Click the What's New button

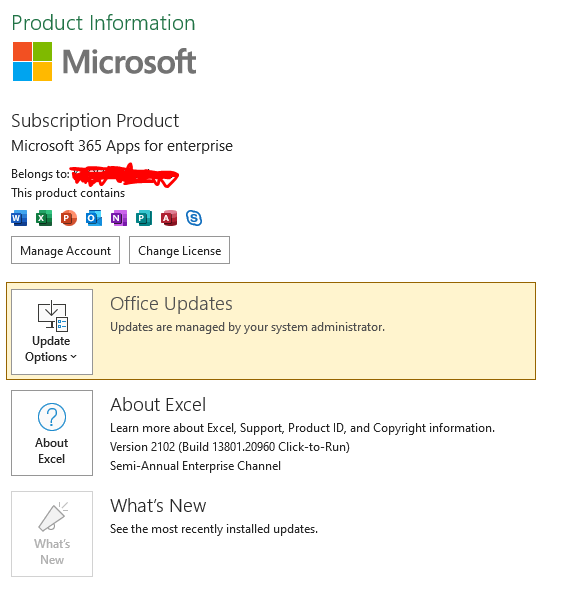52,534
